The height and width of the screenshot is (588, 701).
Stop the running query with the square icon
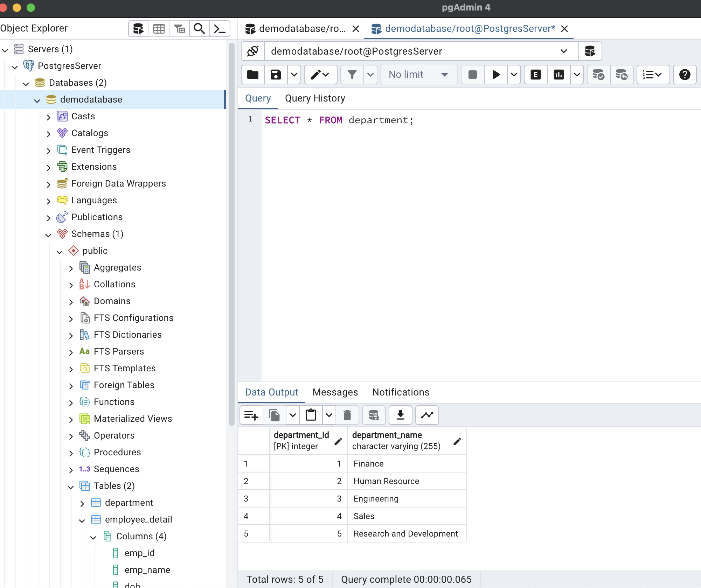(x=473, y=75)
